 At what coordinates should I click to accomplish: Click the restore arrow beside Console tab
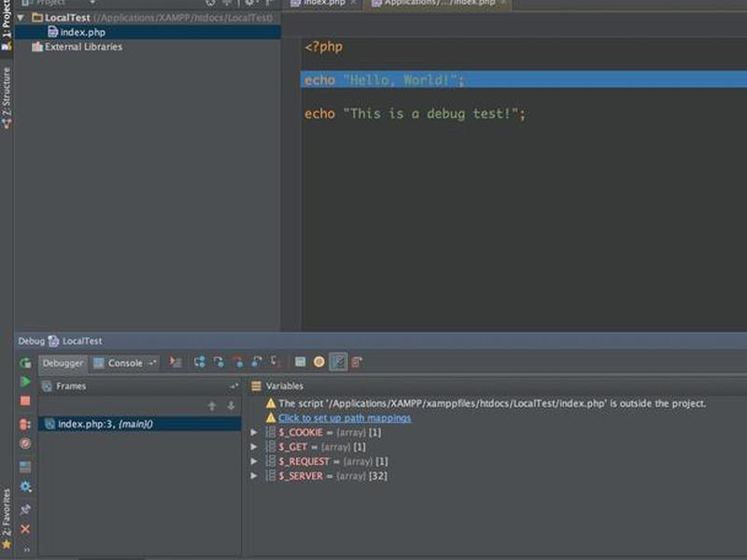point(152,363)
